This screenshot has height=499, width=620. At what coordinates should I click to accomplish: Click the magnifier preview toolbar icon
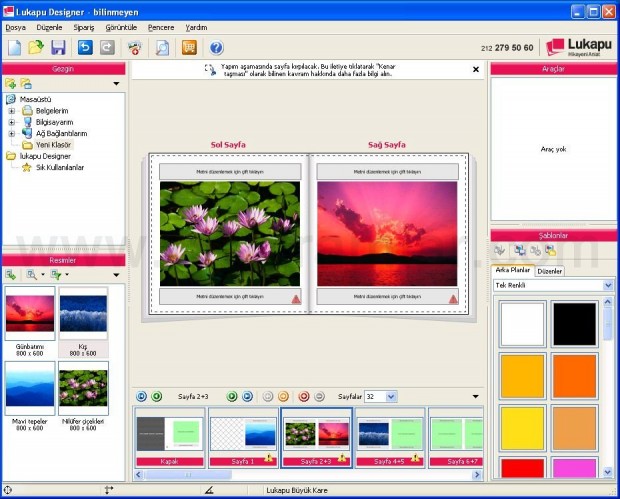(162, 48)
